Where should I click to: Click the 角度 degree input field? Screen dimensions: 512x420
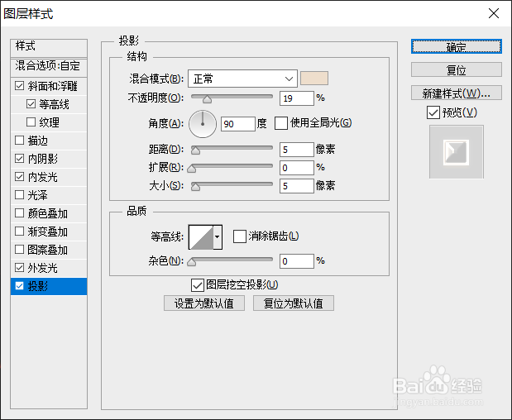(x=237, y=124)
